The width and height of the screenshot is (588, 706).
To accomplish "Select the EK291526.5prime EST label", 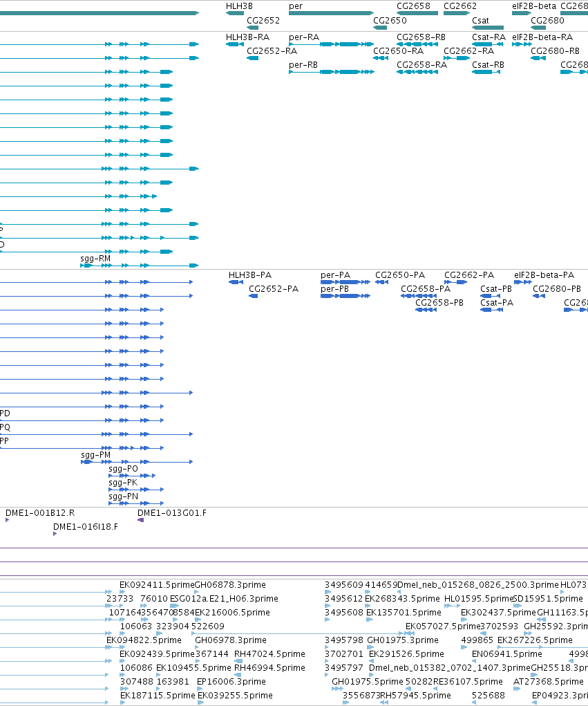I will [406, 654].
